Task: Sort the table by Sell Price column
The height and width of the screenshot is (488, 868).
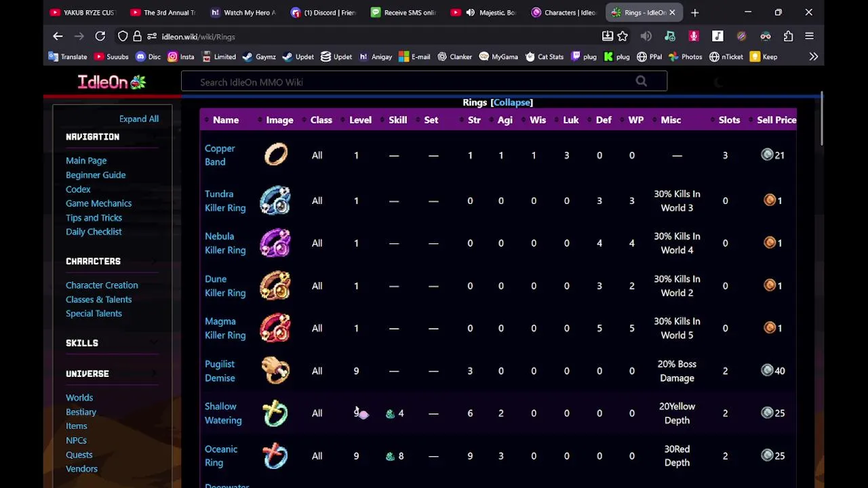Action: click(x=776, y=120)
